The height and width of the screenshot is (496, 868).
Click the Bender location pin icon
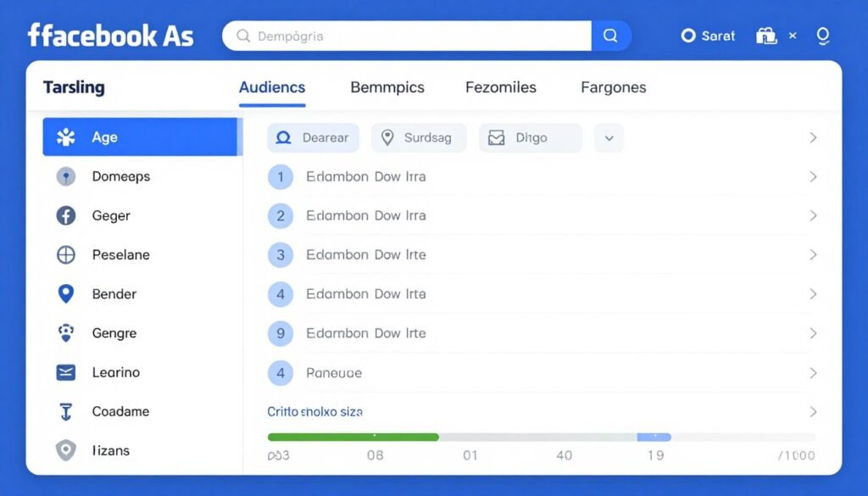tap(66, 294)
